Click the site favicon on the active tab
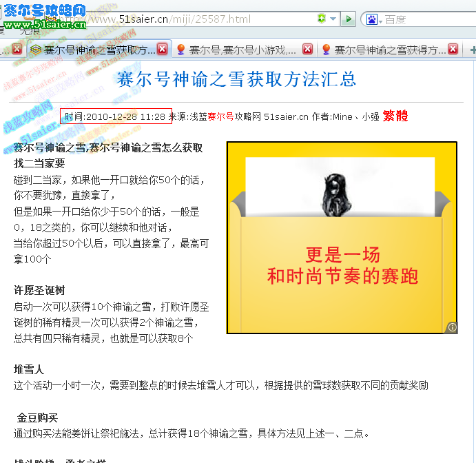This screenshot has height=463, width=476. tap(36, 49)
